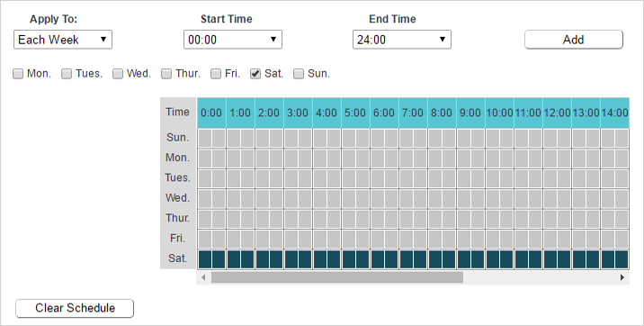The height and width of the screenshot is (326, 644).
Task: Click the scrollbar left arrow
Action: [x=203, y=277]
